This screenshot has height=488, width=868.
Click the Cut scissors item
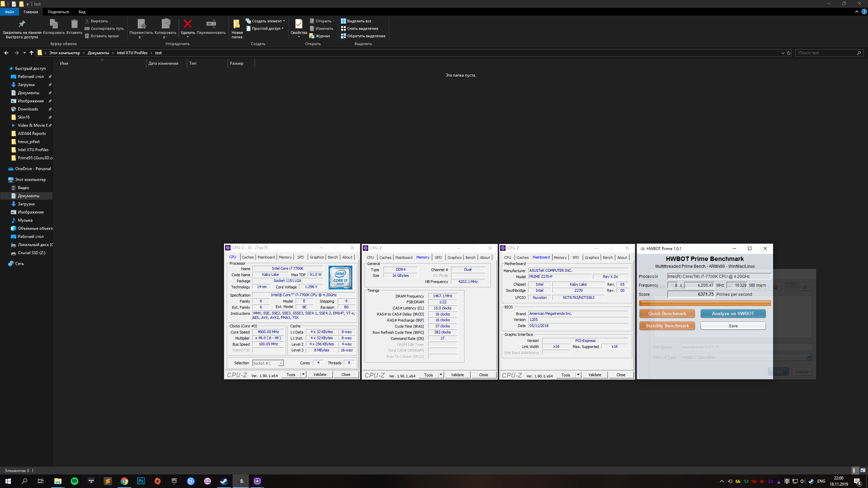tap(96, 21)
